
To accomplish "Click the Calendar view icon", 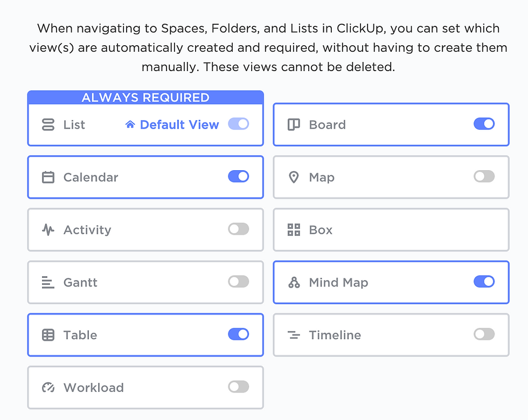I will (48, 177).
